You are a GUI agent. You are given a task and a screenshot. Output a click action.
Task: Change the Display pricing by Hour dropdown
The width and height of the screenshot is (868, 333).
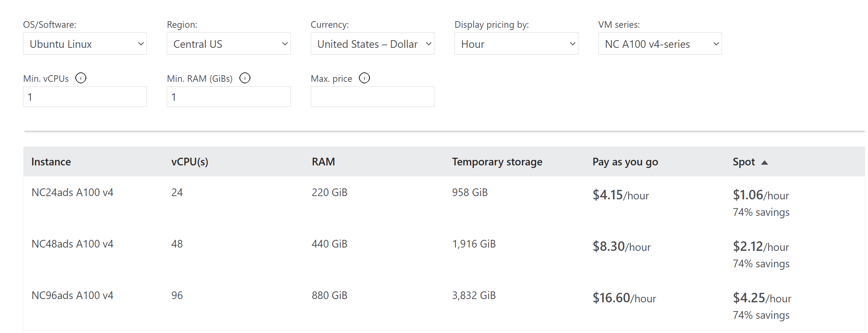pyautogui.click(x=516, y=44)
